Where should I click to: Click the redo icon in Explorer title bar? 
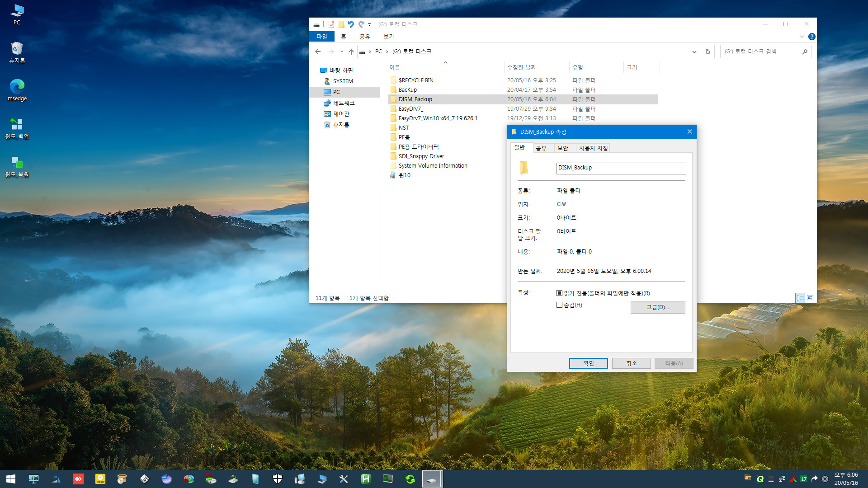pyautogui.click(x=361, y=24)
